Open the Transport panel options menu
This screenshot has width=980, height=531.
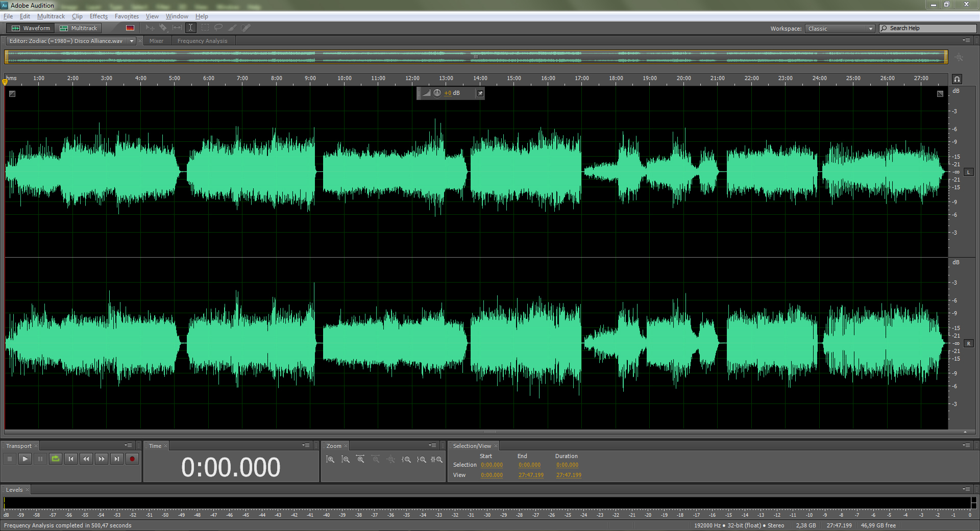coord(128,445)
